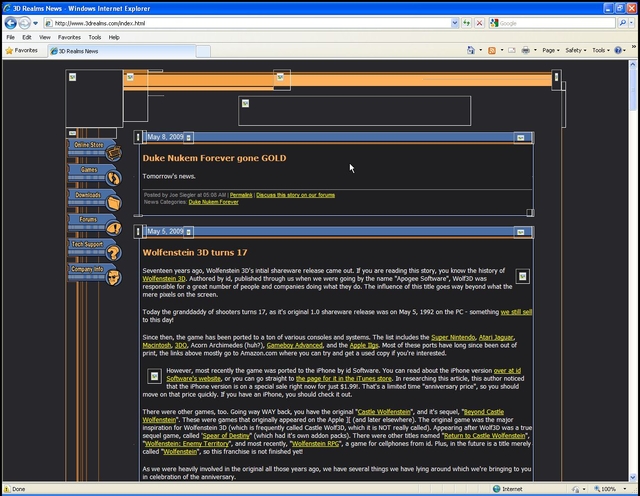This screenshot has width=640, height=496.
Task: Open Online Store from site sidebar
Action: [x=95, y=149]
